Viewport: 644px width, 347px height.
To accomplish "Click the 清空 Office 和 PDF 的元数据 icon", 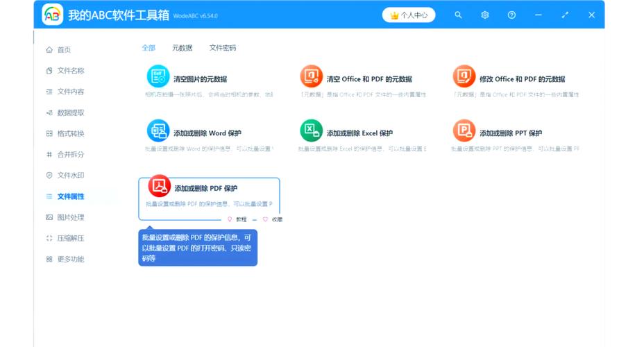I will (x=312, y=76).
